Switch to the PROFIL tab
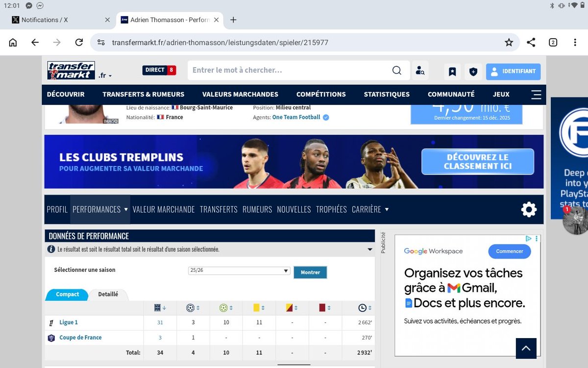The width and height of the screenshot is (588, 368). [x=57, y=210]
